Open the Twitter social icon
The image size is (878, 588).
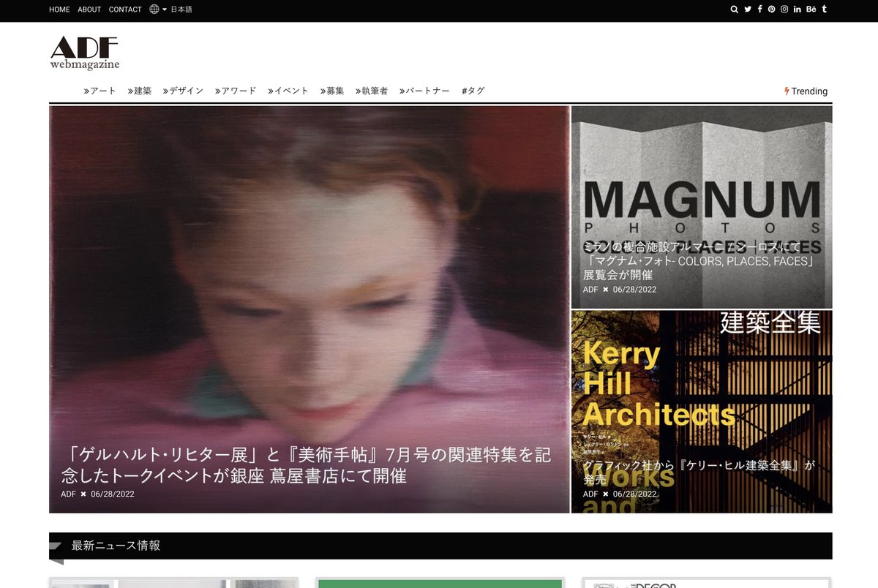(x=747, y=9)
